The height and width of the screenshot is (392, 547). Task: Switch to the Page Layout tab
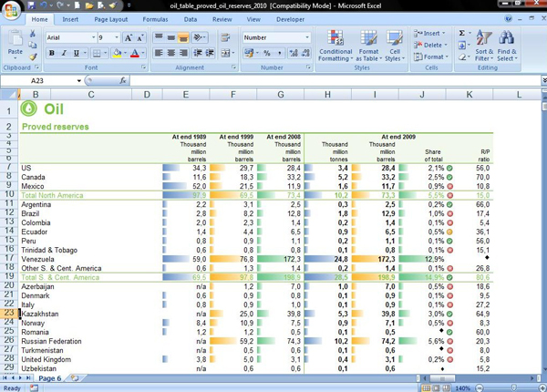click(x=111, y=19)
